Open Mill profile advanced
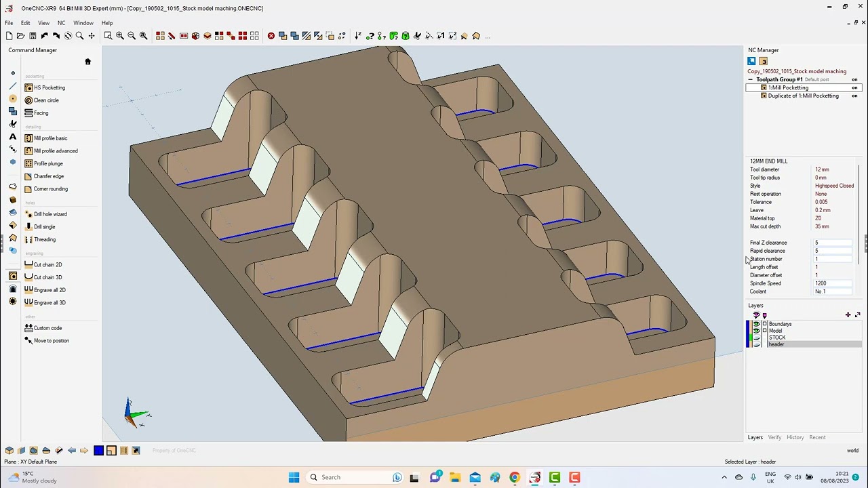The width and height of the screenshot is (868, 488). coord(51,151)
